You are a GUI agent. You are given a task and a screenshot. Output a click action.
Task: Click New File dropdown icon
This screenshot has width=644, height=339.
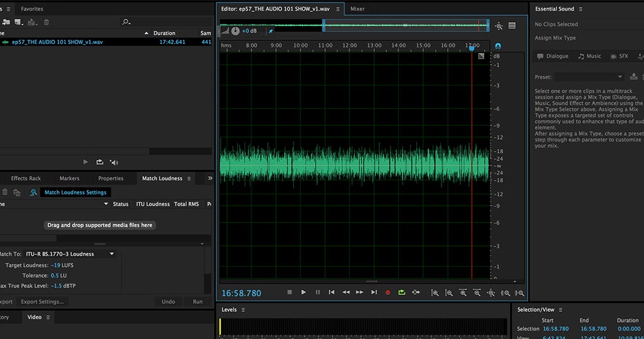pos(18,22)
